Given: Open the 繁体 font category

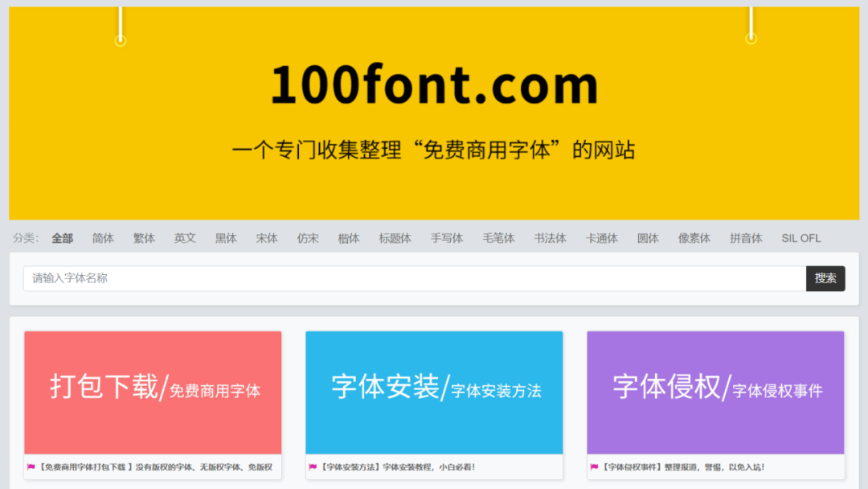Looking at the screenshot, I should point(144,238).
